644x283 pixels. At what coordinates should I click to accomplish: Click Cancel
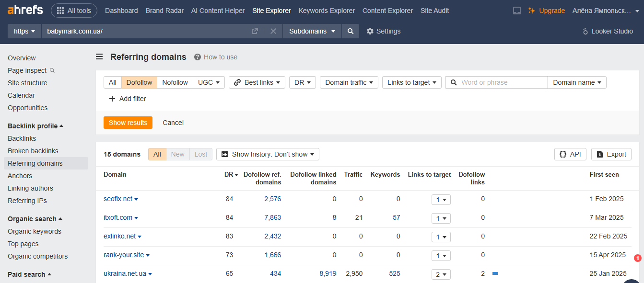point(173,123)
